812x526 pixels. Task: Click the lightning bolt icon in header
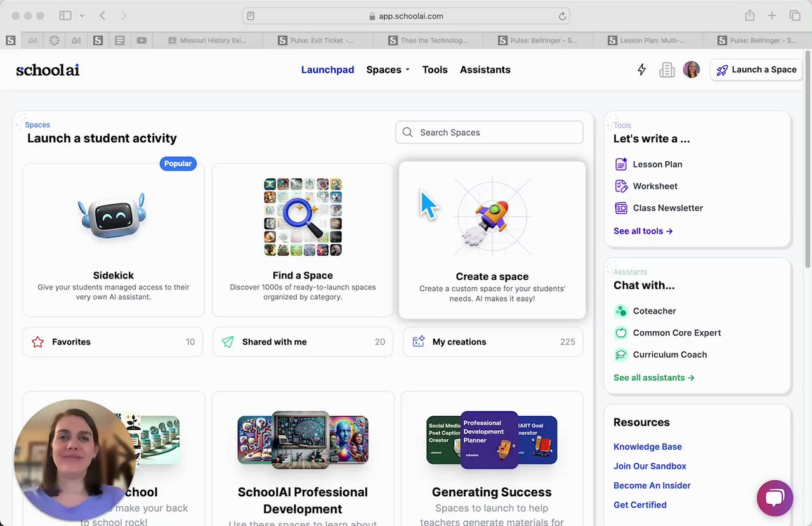(641, 70)
